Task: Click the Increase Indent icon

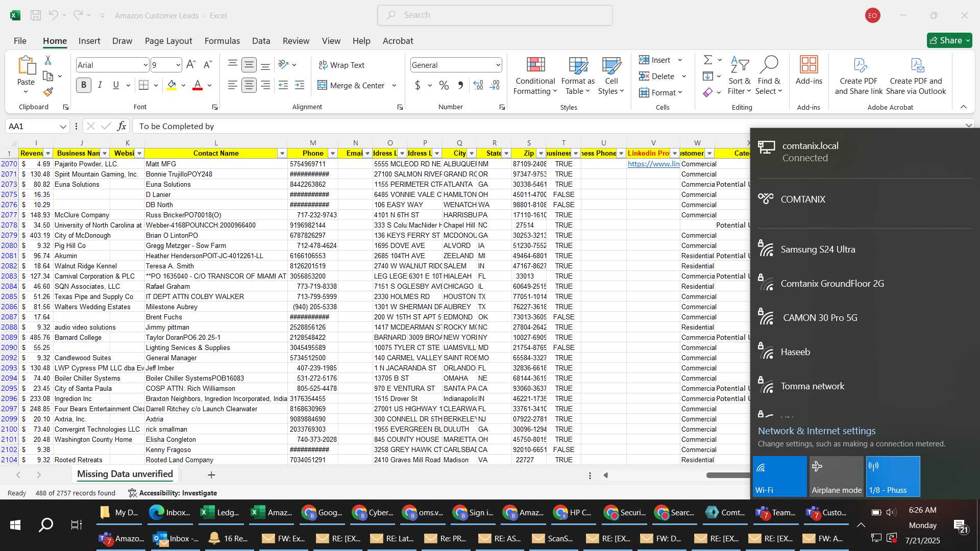Action: coord(300,85)
